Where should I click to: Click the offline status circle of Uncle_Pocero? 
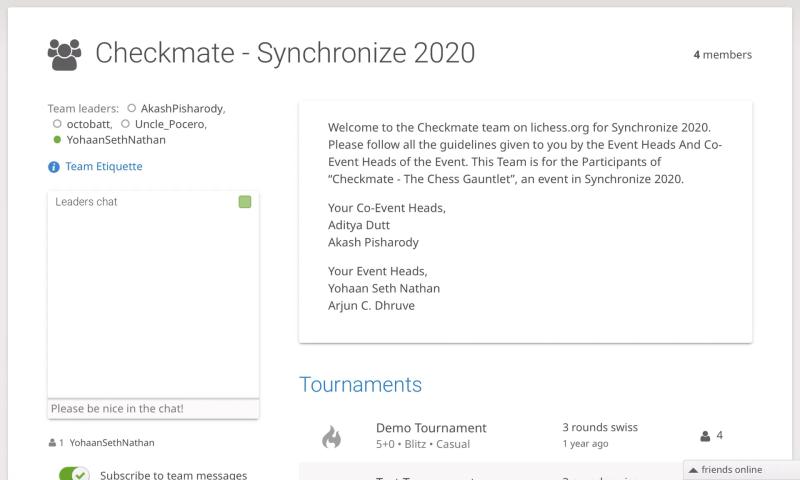pyautogui.click(x=126, y=124)
